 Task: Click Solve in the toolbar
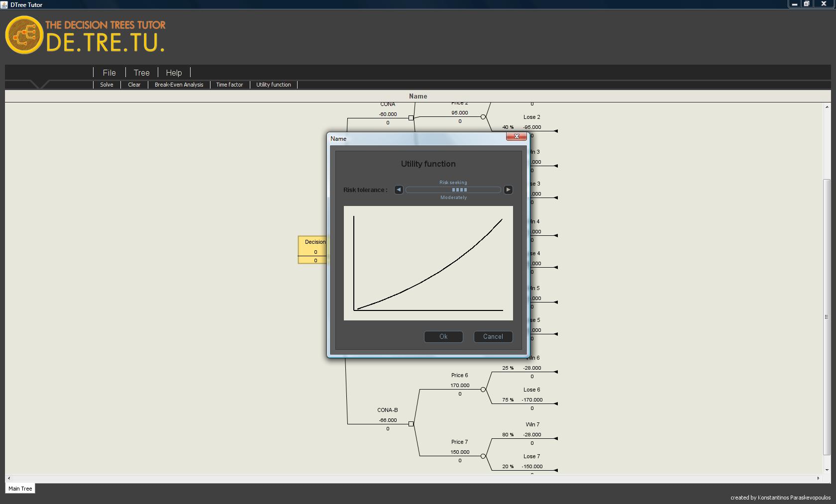[106, 85]
